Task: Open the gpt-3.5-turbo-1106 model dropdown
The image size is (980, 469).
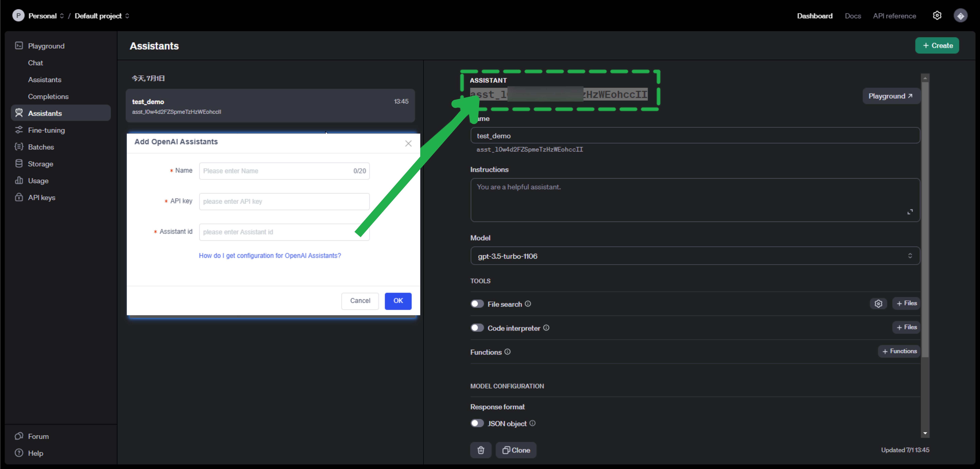Action: pyautogui.click(x=695, y=256)
